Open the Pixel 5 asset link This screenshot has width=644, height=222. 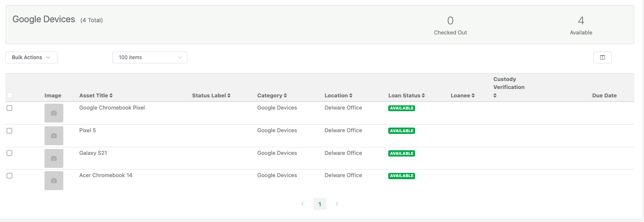coord(88,131)
